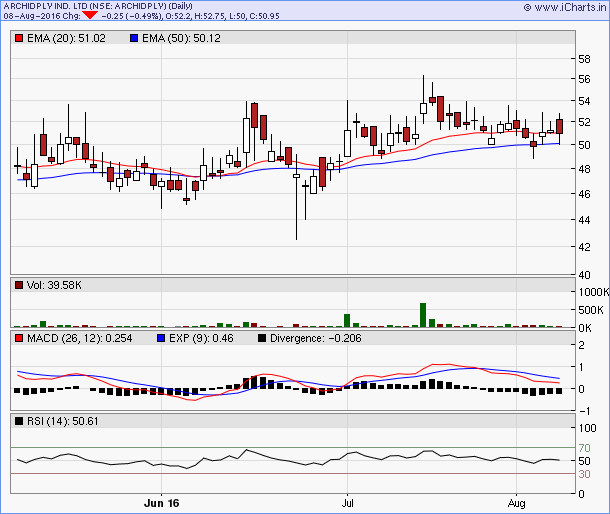Click the RSI (14): 50.61 label
610x514 pixels.
(x=63, y=421)
